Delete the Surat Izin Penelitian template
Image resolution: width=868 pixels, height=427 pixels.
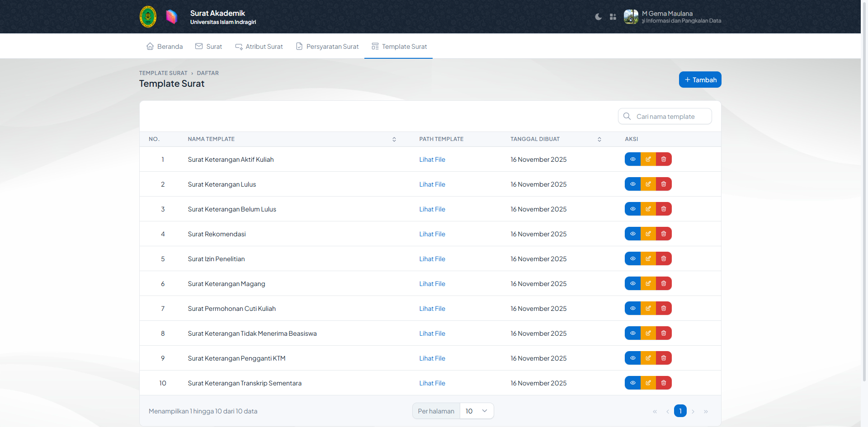click(664, 258)
